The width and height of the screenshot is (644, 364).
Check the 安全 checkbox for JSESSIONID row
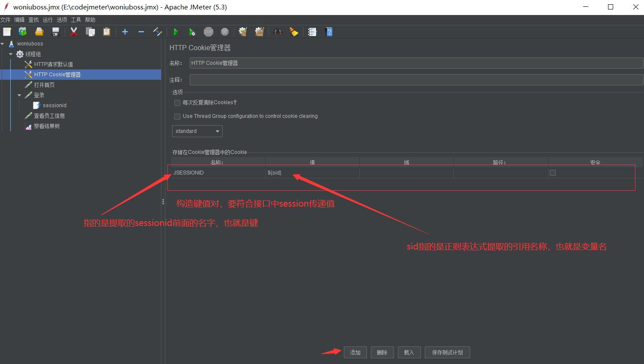[x=553, y=173]
